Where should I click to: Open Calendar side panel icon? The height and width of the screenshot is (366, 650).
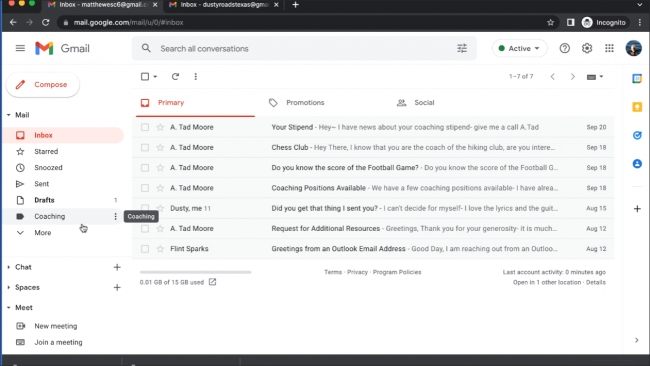pyautogui.click(x=637, y=78)
